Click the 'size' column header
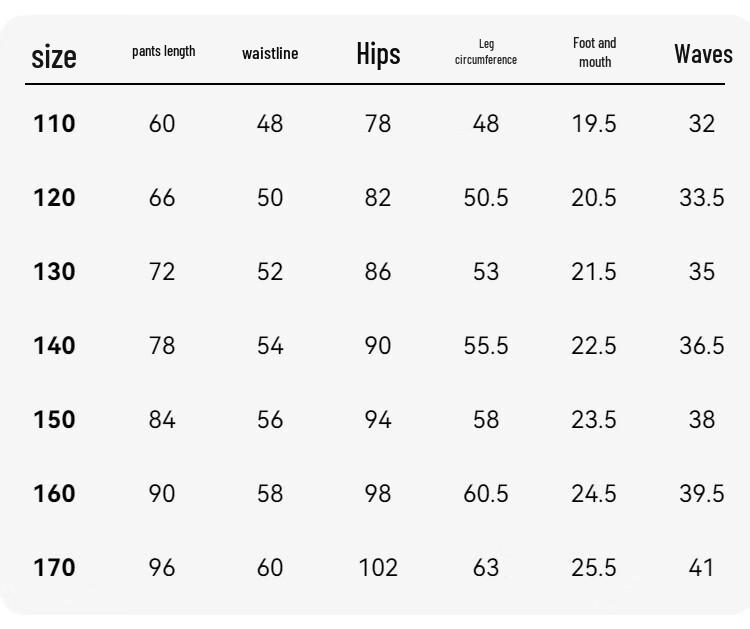Viewport: 750px width, 629px height. point(54,57)
